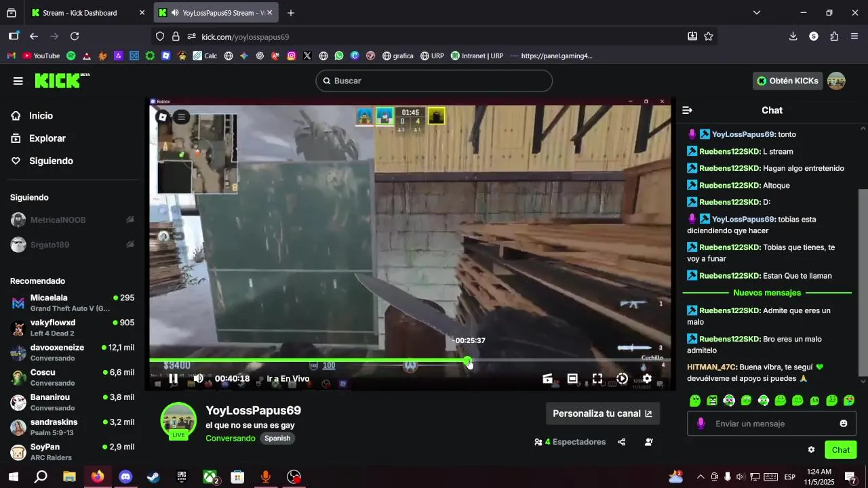Click the YoyLossPapus69 LIVE avatar
868x488 pixels.
click(x=178, y=421)
